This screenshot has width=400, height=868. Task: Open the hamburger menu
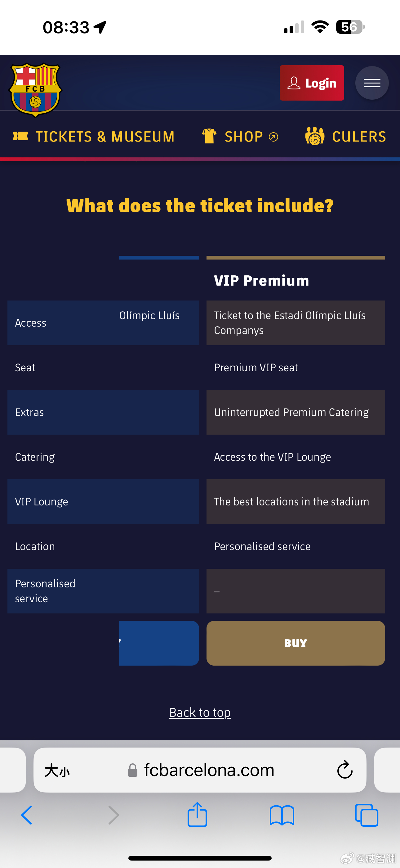point(372,83)
